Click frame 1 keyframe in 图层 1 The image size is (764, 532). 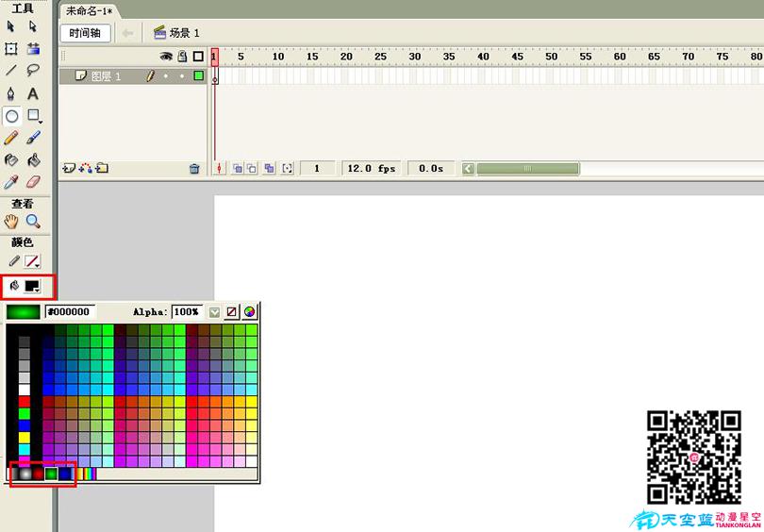point(215,76)
